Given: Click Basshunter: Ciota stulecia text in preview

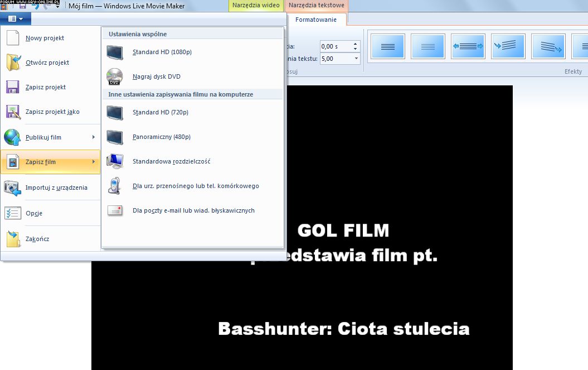Looking at the screenshot, I should point(343,329).
